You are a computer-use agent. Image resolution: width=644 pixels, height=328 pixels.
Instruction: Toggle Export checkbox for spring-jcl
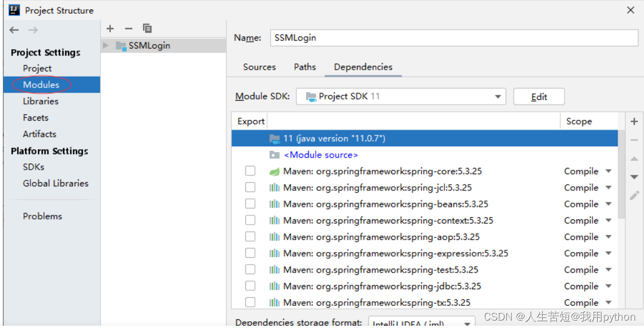tap(250, 187)
